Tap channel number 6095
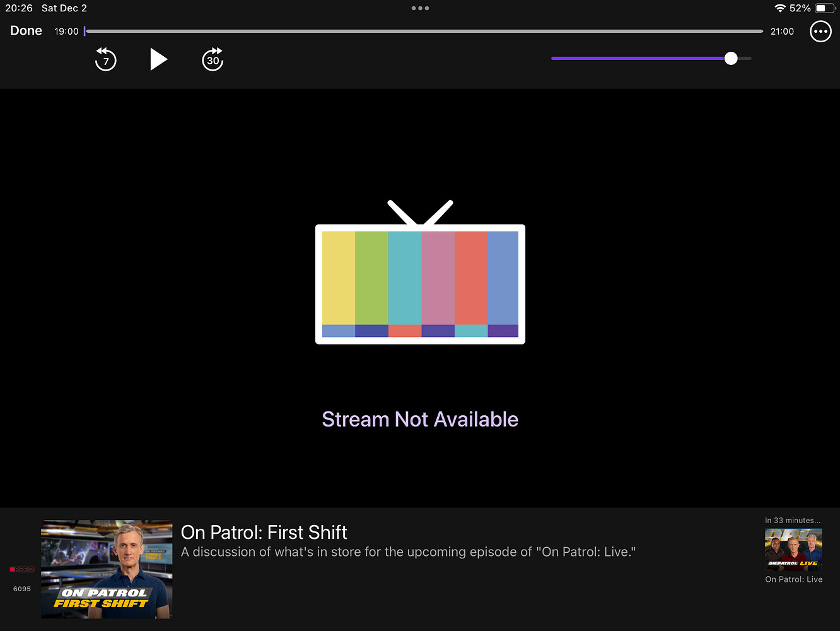 click(21, 589)
